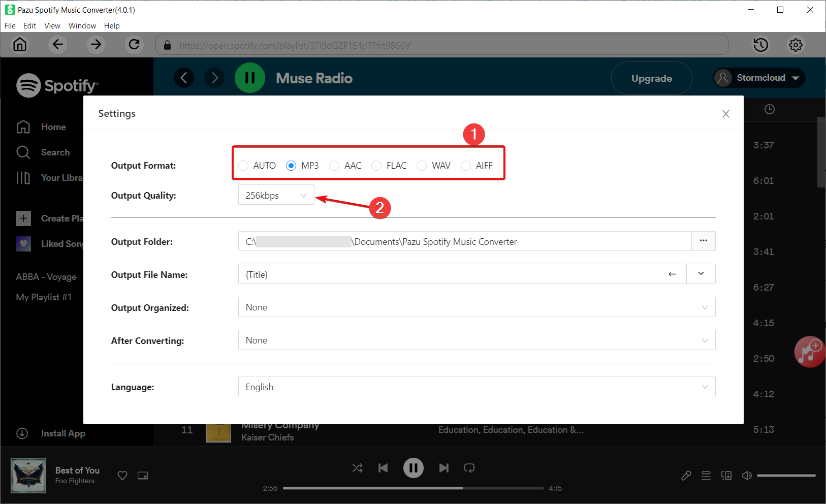Seek in the song progress bar
This screenshot has width=826, height=504.
pyautogui.click(x=414, y=488)
